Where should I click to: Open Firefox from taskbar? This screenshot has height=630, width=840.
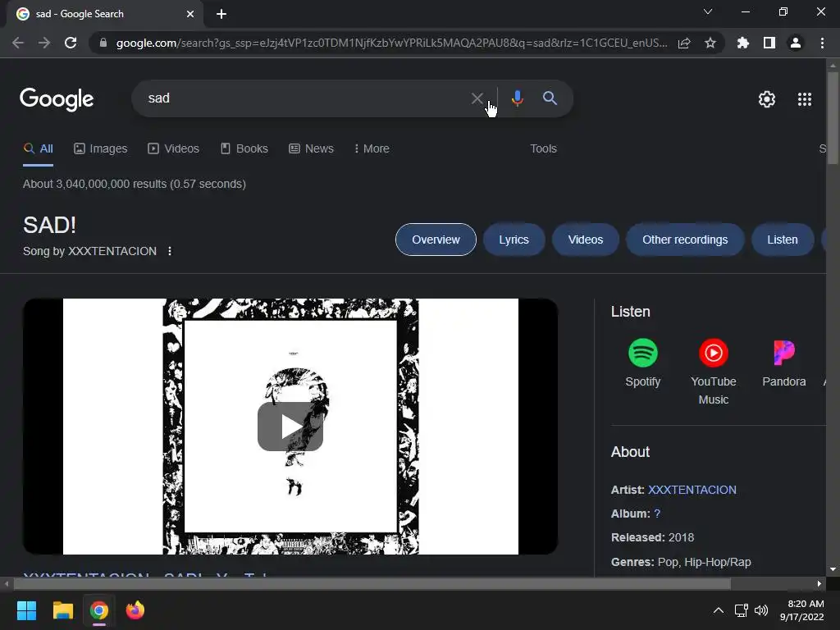point(135,610)
